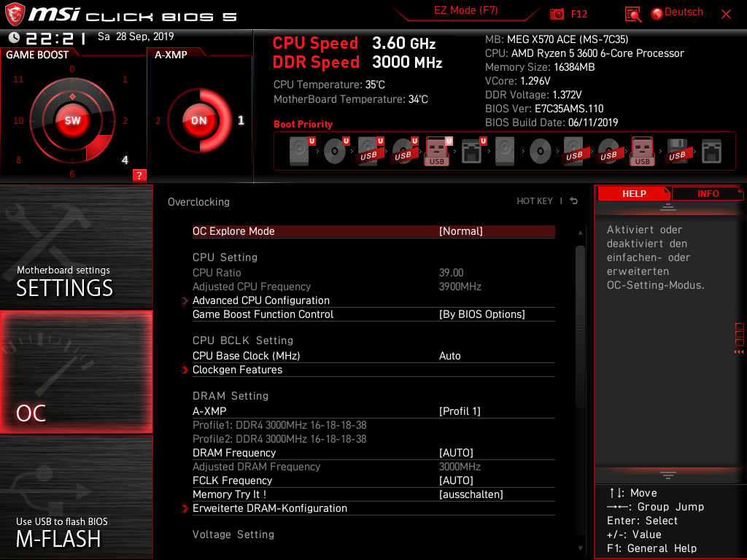Image resolution: width=747 pixels, height=560 pixels.
Task: Select the UEFI USB hard disk boot icon
Action: pyautogui.click(x=371, y=152)
